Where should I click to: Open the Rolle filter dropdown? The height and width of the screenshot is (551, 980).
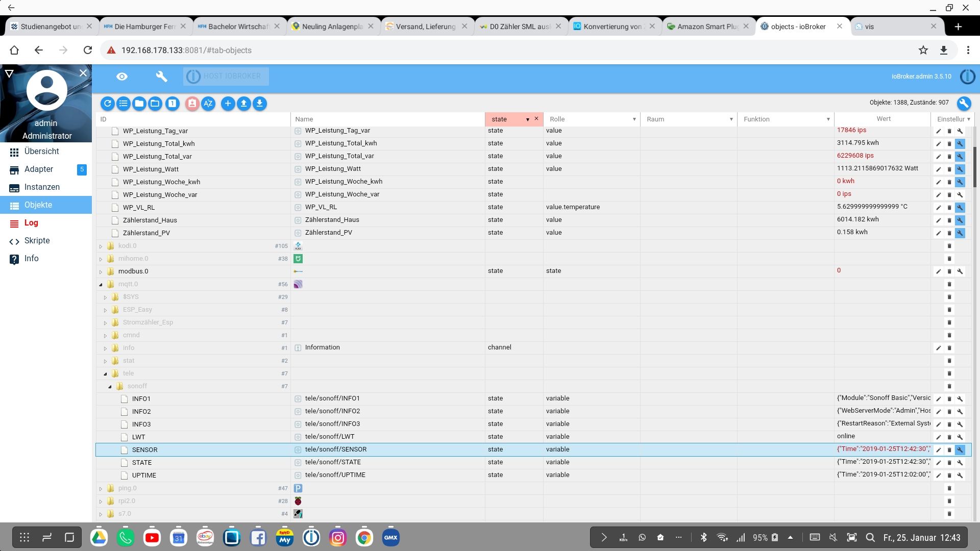[634, 119]
